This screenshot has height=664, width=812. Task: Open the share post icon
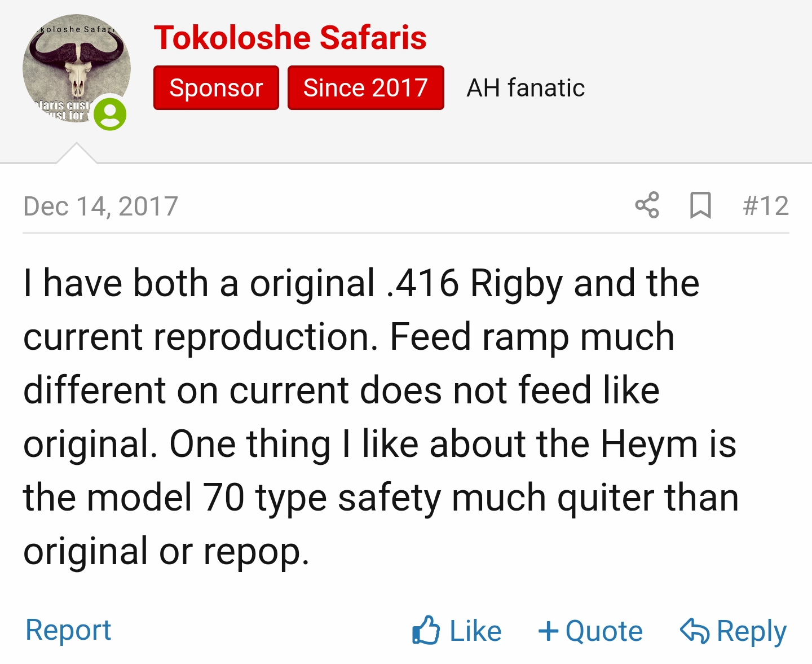pos(647,205)
